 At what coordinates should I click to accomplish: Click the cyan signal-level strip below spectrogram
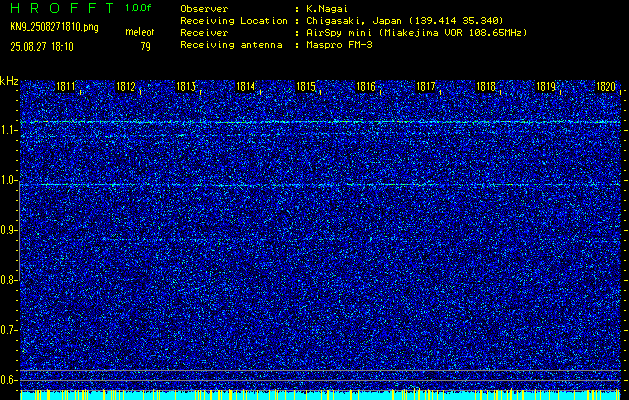(320, 395)
